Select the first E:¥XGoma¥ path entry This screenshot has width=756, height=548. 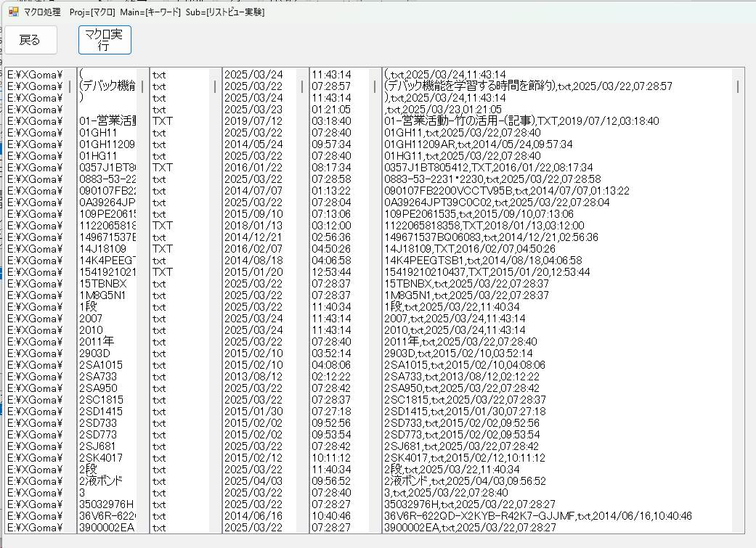pyautogui.click(x=34, y=75)
